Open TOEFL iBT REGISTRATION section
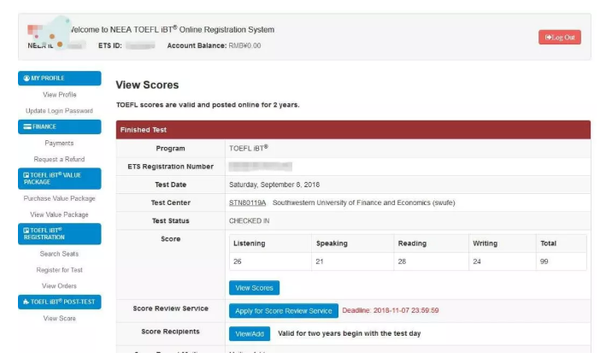The image size is (612, 364). coord(59,233)
